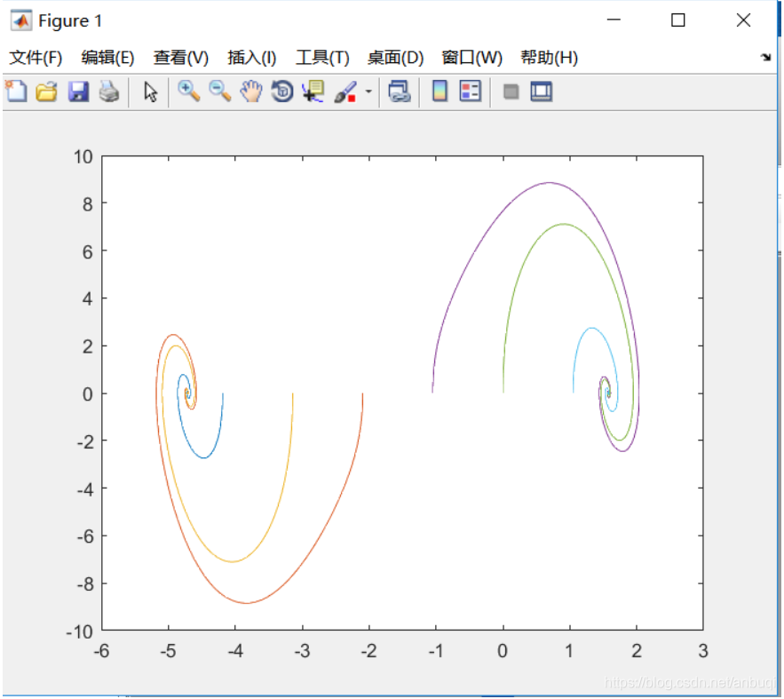Minimize the Figure 1 window

(614, 20)
